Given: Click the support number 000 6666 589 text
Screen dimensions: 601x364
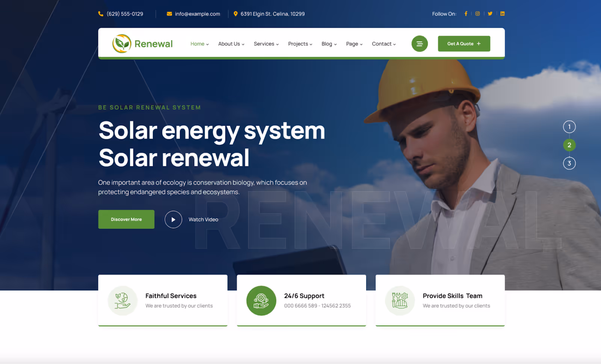Looking at the screenshot, I should pos(300,306).
